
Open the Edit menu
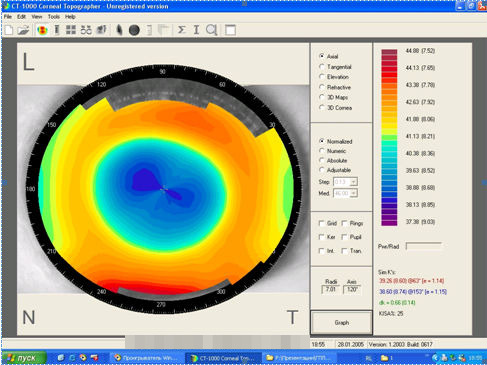[21, 17]
